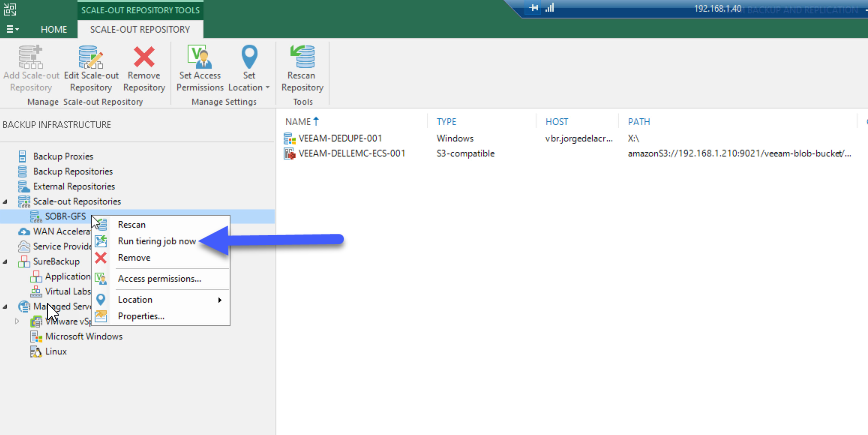The width and height of the screenshot is (868, 435).
Task: Click the Linux penguin icon
Action: (x=36, y=351)
